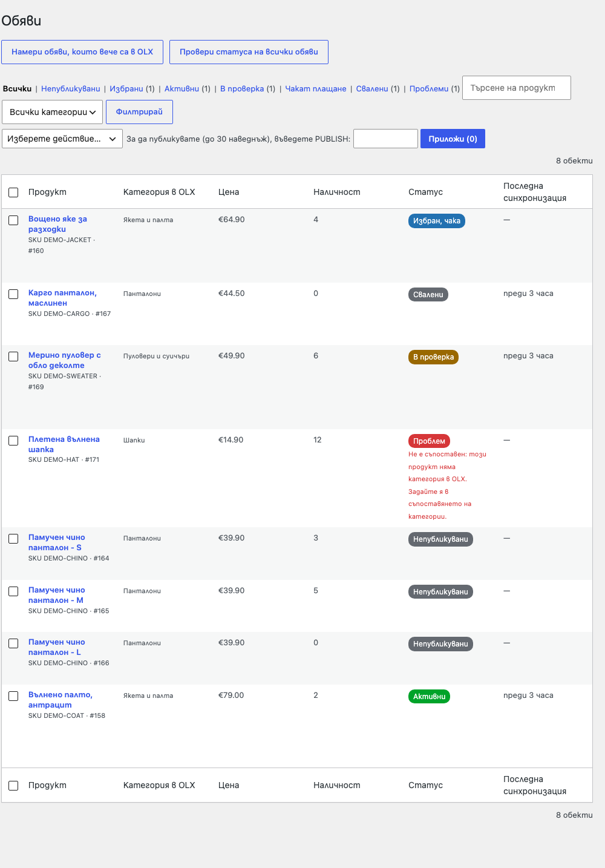Click the Наличност header at table top

(337, 192)
